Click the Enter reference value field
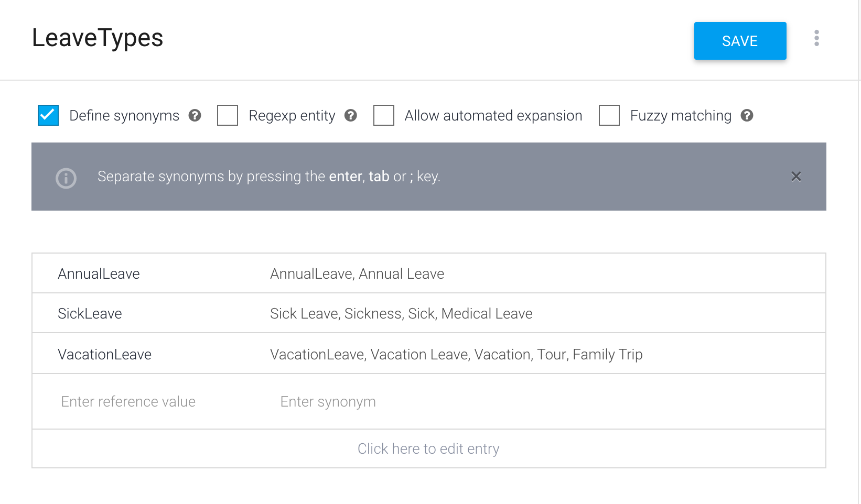The image size is (861, 504). click(x=128, y=401)
